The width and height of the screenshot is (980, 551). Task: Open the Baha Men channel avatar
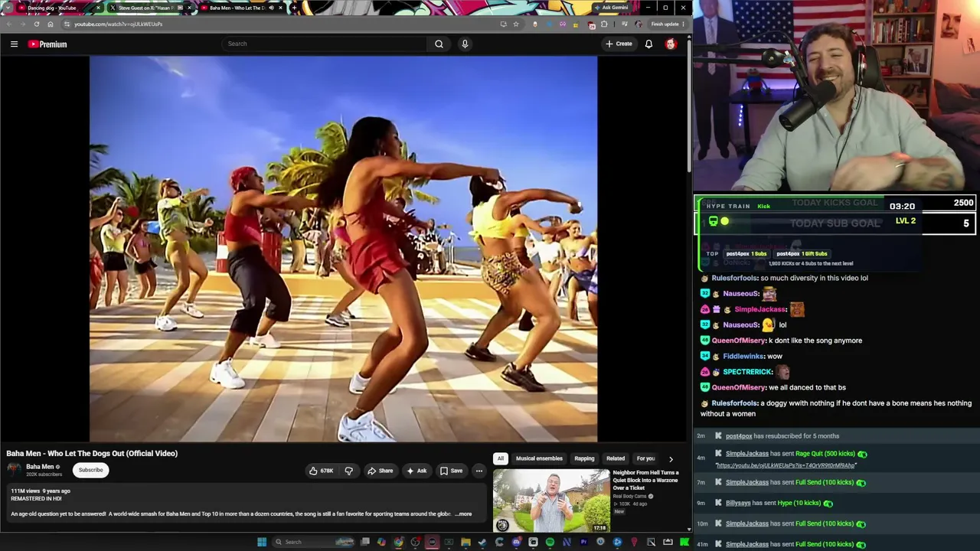coord(14,470)
